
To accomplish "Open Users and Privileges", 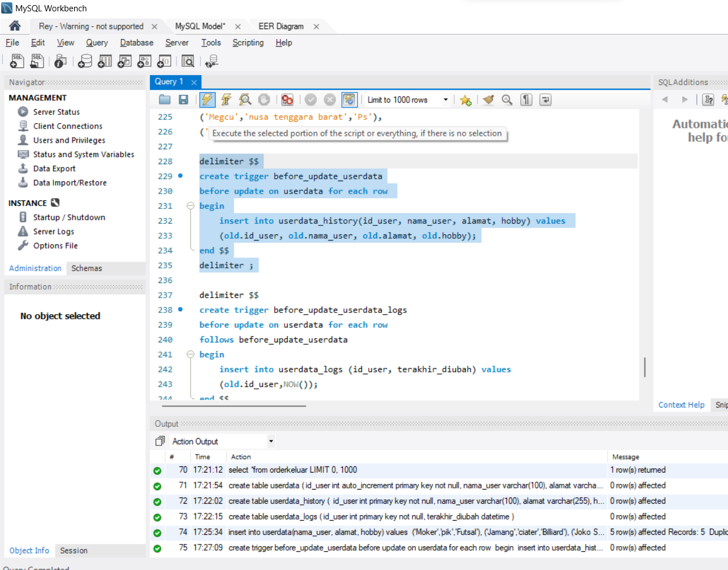I will [x=69, y=140].
